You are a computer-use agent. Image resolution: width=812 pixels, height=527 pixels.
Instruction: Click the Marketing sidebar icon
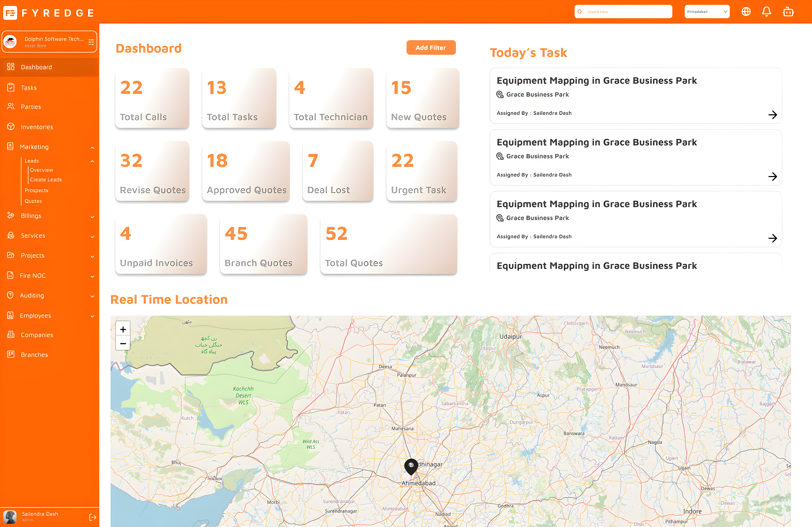click(x=10, y=147)
